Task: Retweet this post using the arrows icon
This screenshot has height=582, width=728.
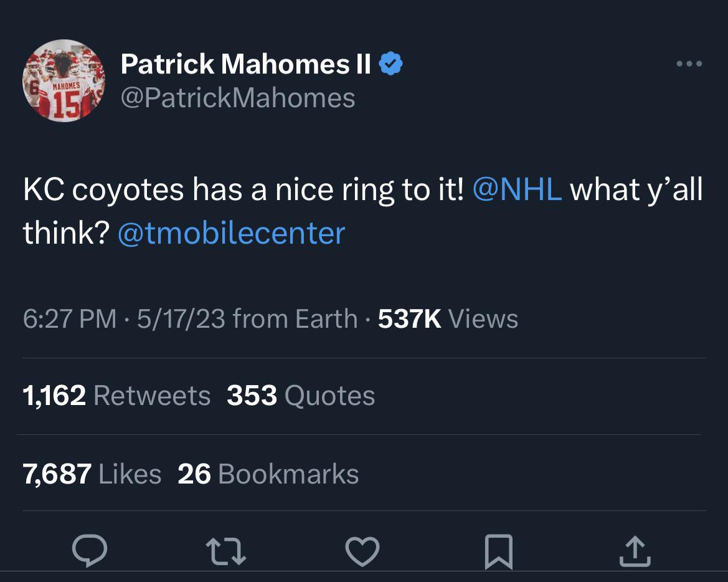Action: click(x=227, y=551)
